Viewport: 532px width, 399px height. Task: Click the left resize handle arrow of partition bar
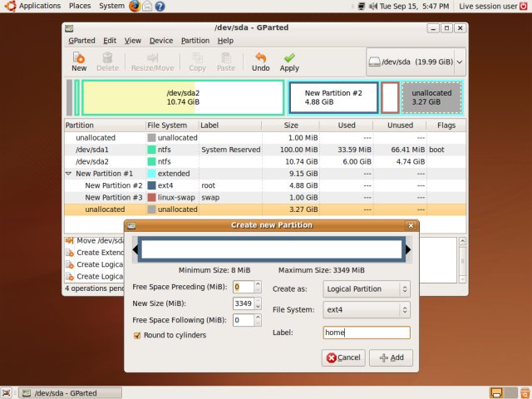tap(135, 250)
